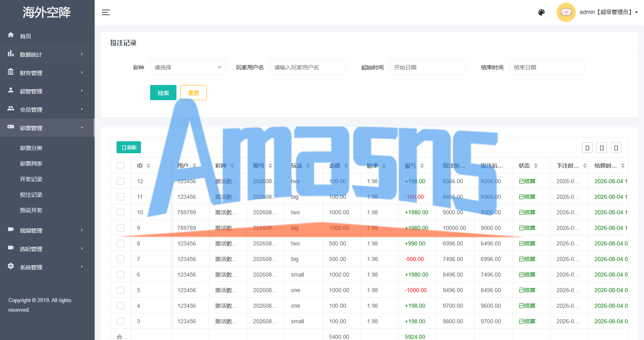The width and height of the screenshot is (644, 340).
Task: Expand the 财务管理 sidebar menu
Action: [47, 73]
